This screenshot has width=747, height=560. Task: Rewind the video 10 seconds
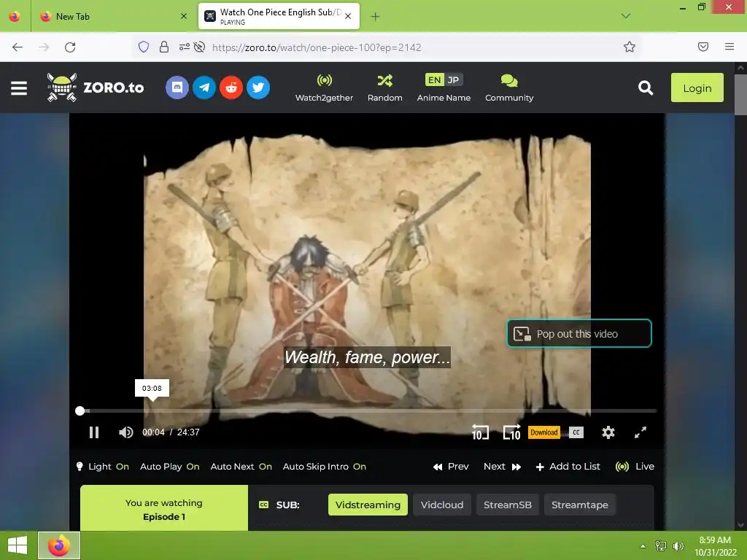(x=480, y=432)
